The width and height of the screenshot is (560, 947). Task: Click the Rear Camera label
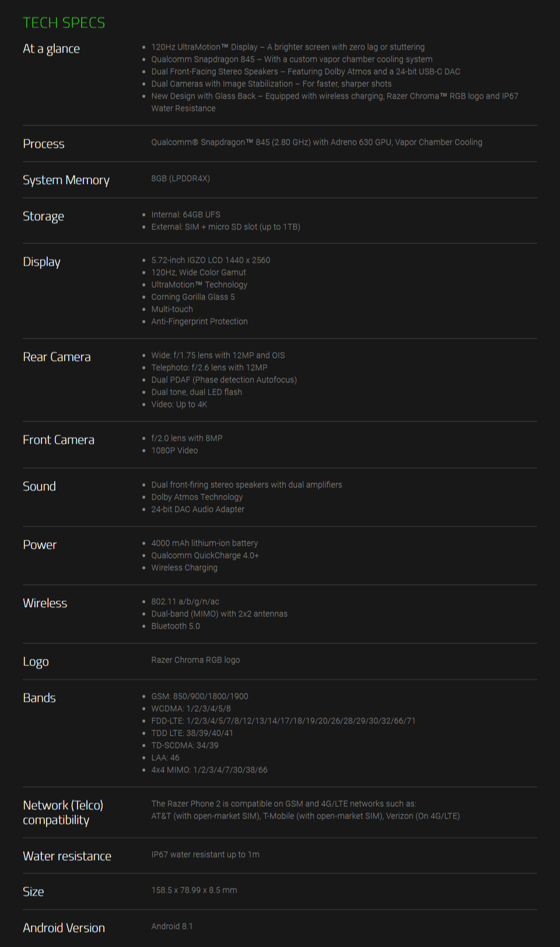pyautogui.click(x=57, y=357)
